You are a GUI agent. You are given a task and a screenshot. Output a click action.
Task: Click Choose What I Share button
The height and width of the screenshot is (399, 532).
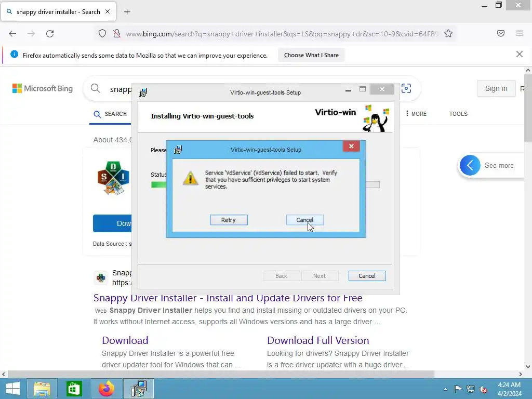(x=311, y=55)
